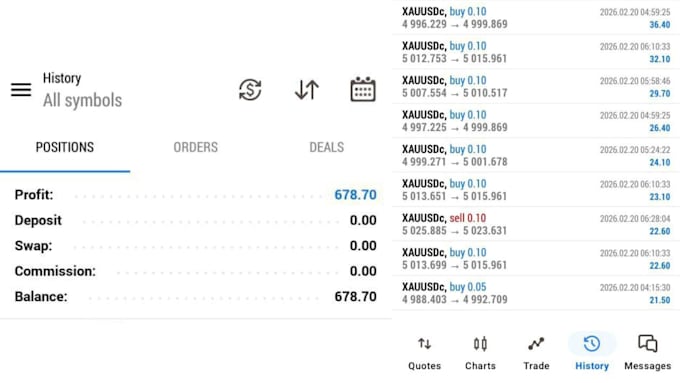Screen dimensions: 680x383
Task: Open Trade from bottom navigation
Action: 536,354
